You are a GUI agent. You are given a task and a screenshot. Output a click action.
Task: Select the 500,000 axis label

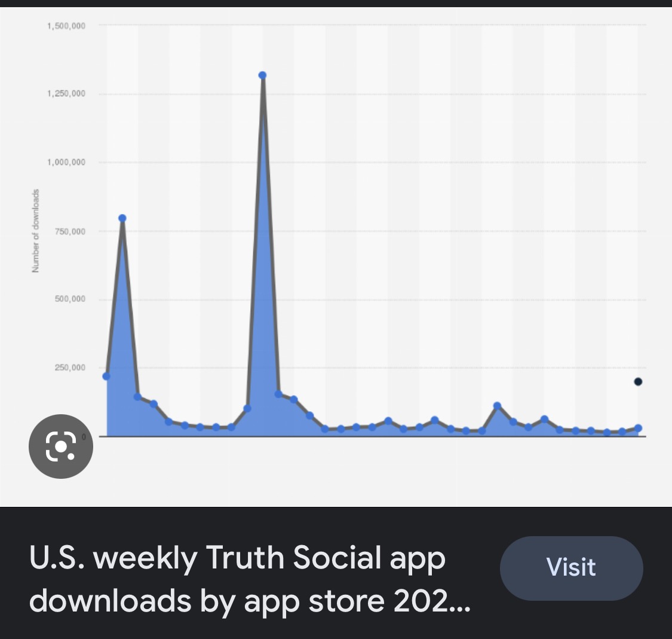click(70, 299)
